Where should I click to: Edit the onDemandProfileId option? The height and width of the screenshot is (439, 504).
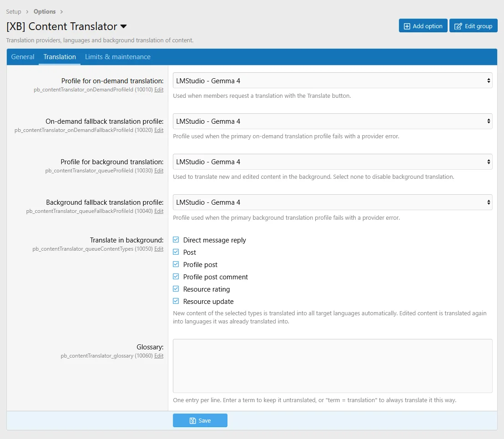159,90
